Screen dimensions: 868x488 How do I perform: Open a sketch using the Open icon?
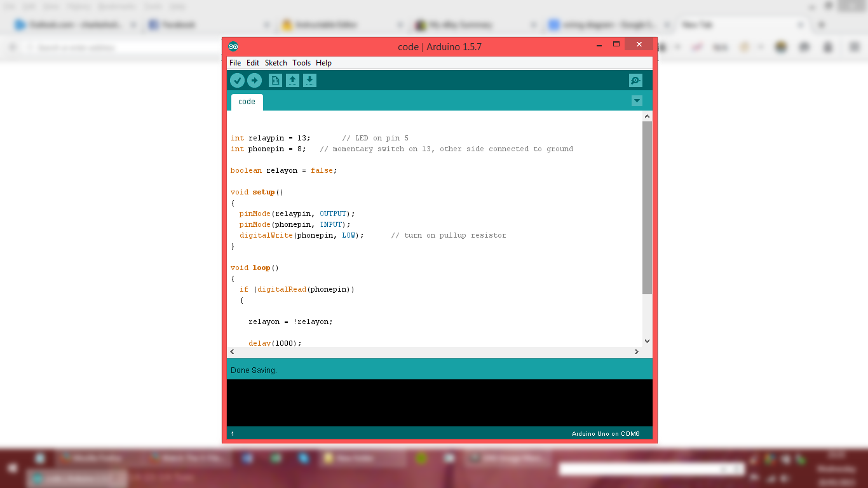coord(292,81)
